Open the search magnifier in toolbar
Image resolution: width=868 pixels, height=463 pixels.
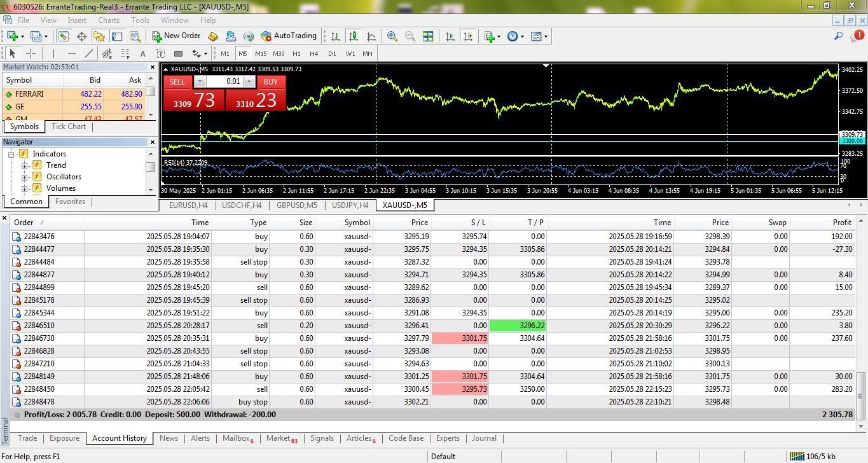(x=838, y=36)
